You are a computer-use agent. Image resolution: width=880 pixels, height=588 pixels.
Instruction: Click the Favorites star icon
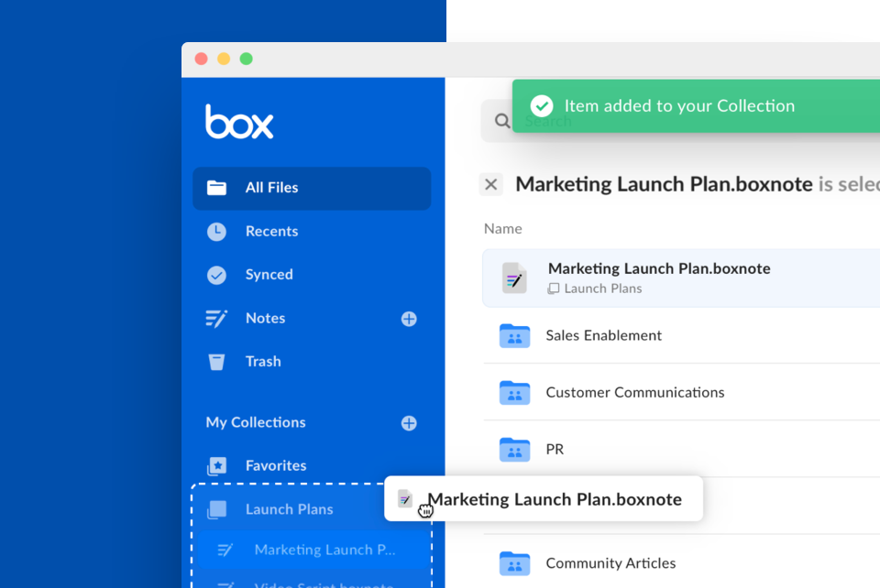(216, 465)
